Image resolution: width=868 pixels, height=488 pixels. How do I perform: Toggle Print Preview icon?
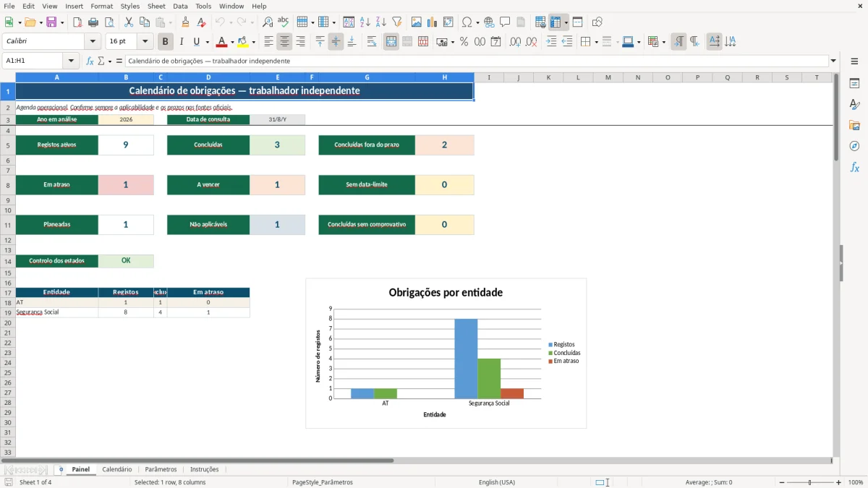click(x=109, y=22)
